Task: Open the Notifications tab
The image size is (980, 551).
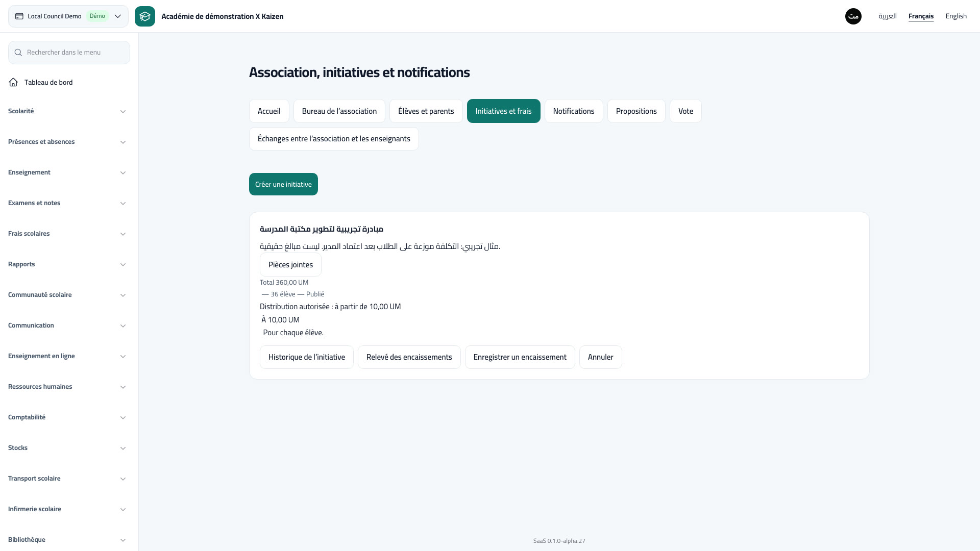Action: pyautogui.click(x=574, y=111)
